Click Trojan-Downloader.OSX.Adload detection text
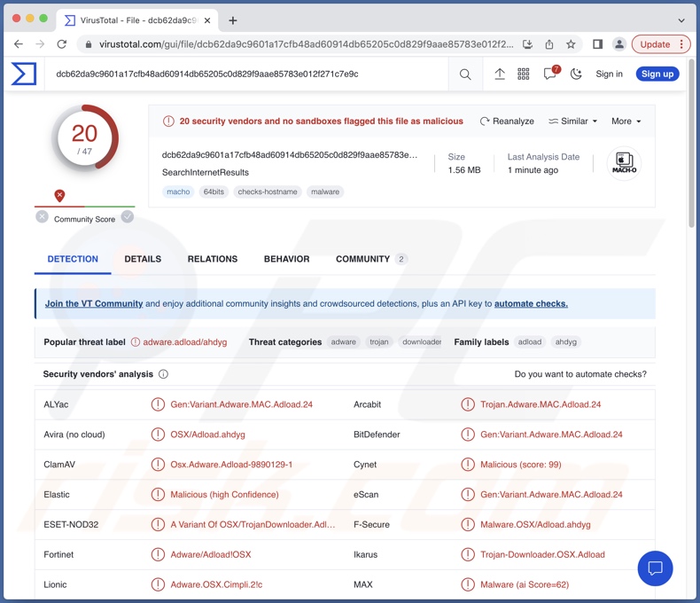 click(542, 554)
